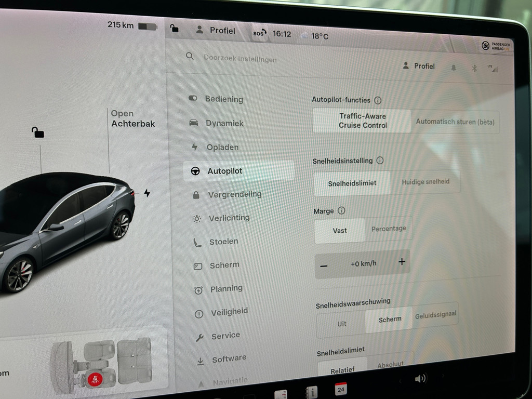Tap the SOS indicator icon
Screen dimensions: 532x399
tap(260, 33)
